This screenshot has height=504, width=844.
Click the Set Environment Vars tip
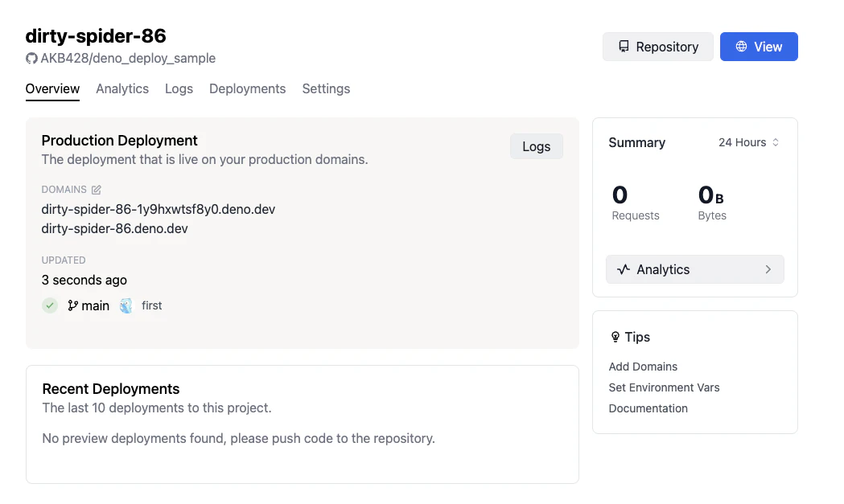(x=664, y=387)
